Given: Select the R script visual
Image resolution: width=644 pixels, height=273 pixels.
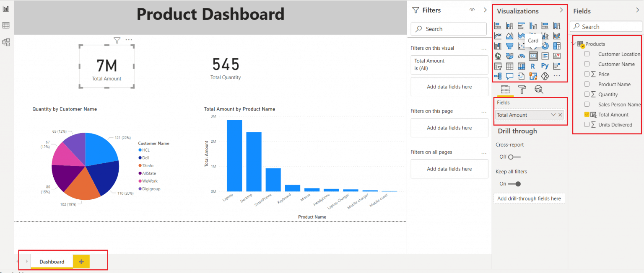Looking at the screenshot, I should click(x=533, y=66).
